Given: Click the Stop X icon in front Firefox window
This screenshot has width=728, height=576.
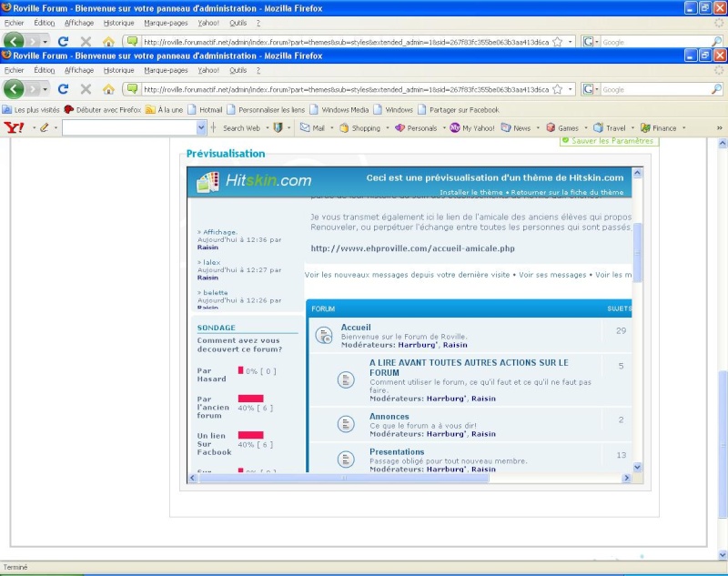Looking at the screenshot, I should click(x=86, y=89).
